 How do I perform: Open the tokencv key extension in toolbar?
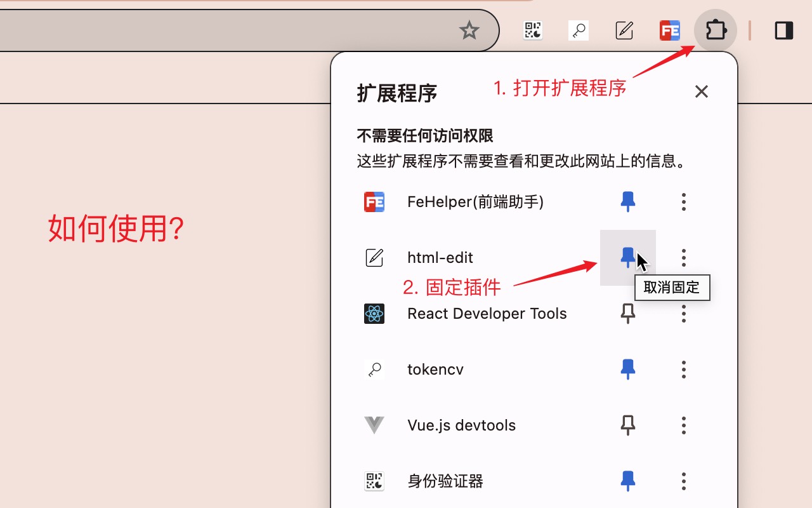tap(579, 30)
